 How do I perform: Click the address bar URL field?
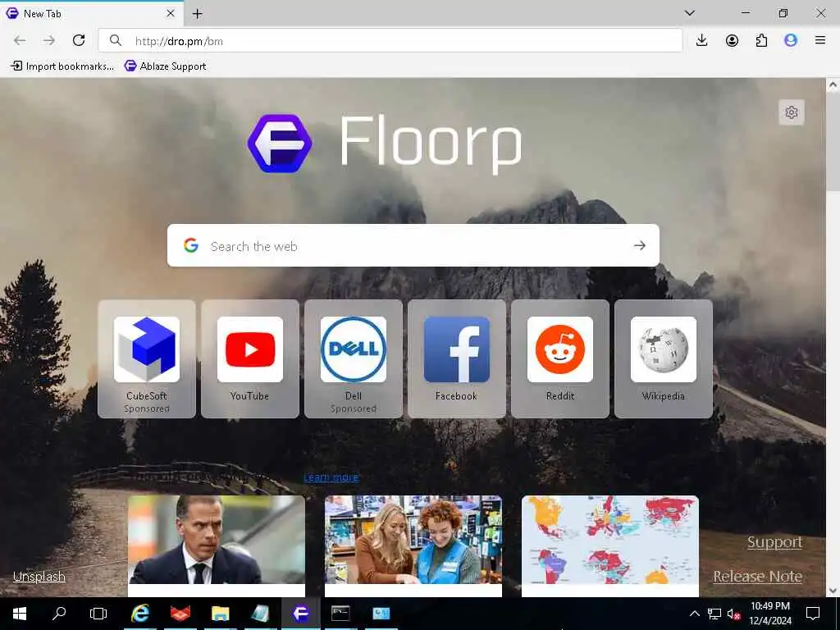(390, 41)
